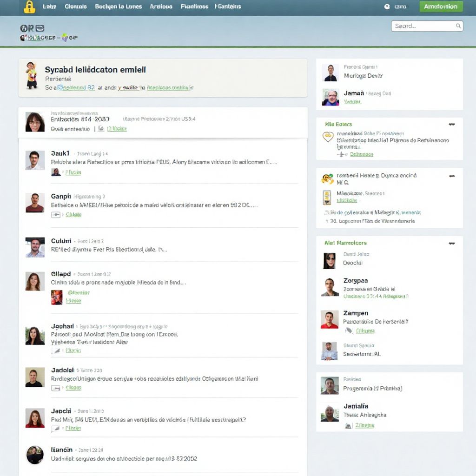
Task: Click into the Search input field
Action: click(x=422, y=26)
